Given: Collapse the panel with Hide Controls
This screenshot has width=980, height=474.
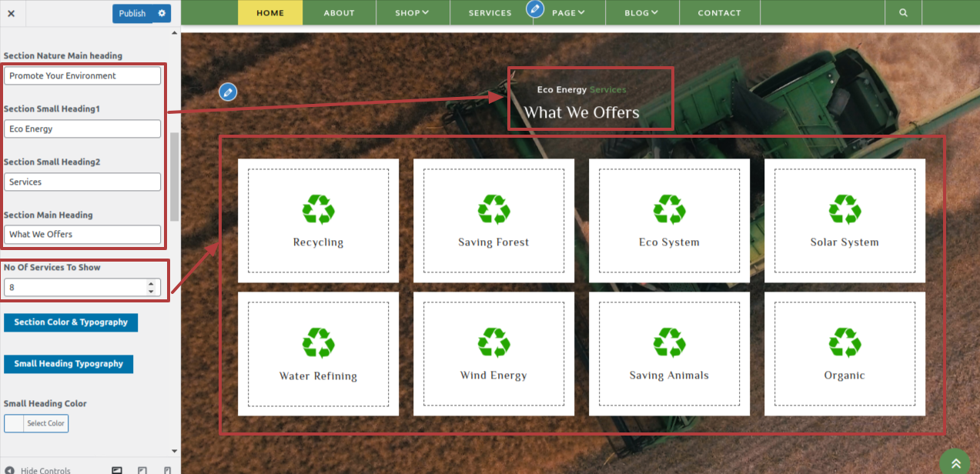Looking at the screenshot, I should 38,469.
